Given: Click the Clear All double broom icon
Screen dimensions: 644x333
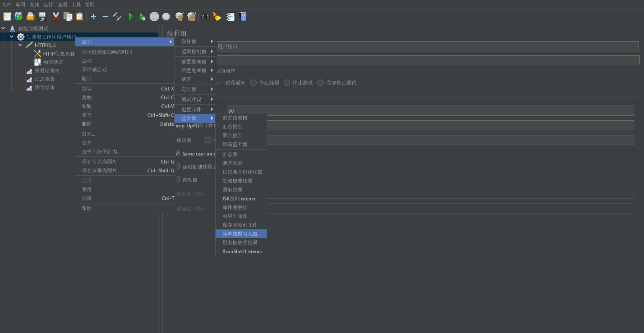Looking at the screenshot, I should [192, 17].
